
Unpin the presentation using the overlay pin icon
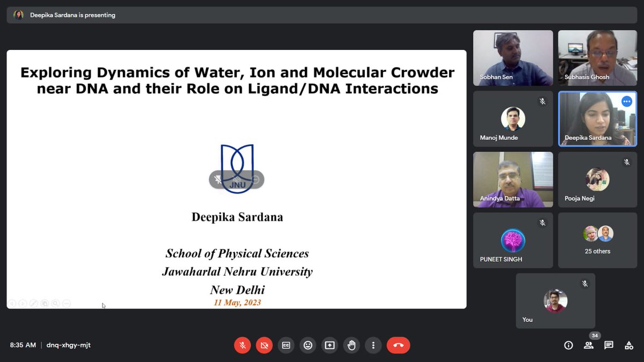218,180
